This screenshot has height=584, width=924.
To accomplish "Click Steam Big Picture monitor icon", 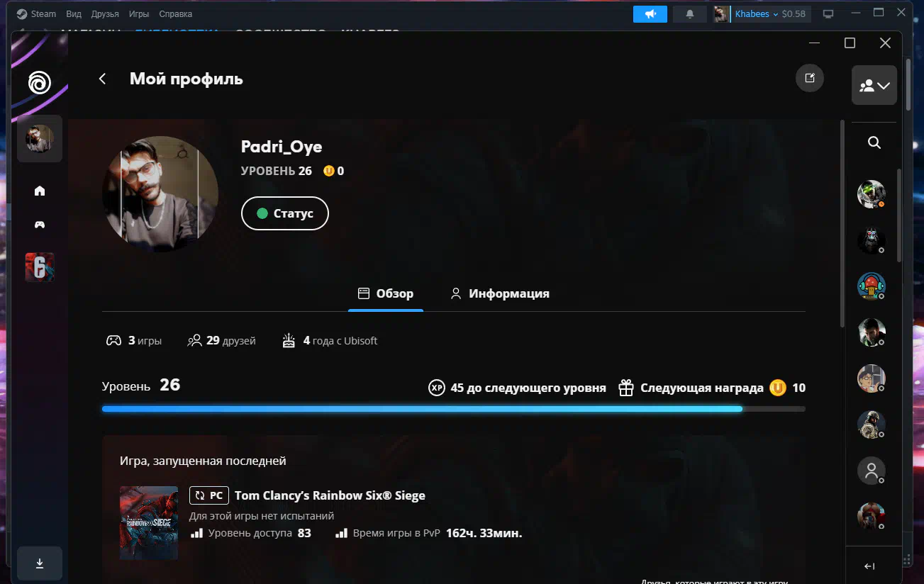I will coord(828,13).
